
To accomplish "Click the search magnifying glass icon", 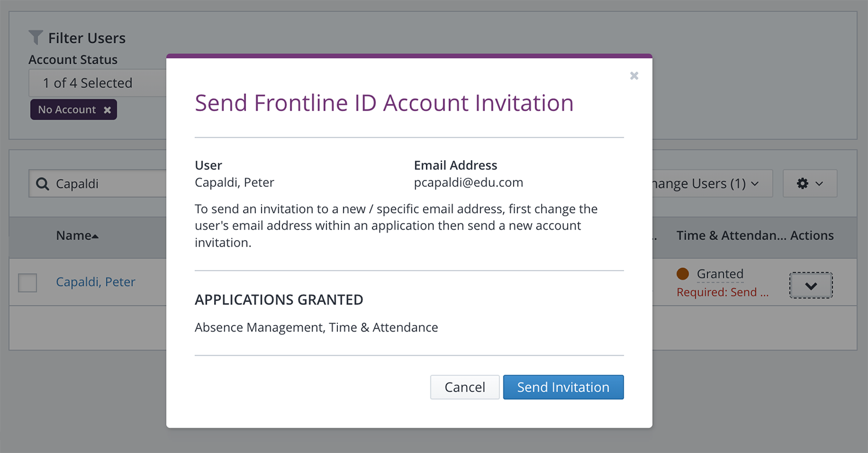I will (x=43, y=183).
